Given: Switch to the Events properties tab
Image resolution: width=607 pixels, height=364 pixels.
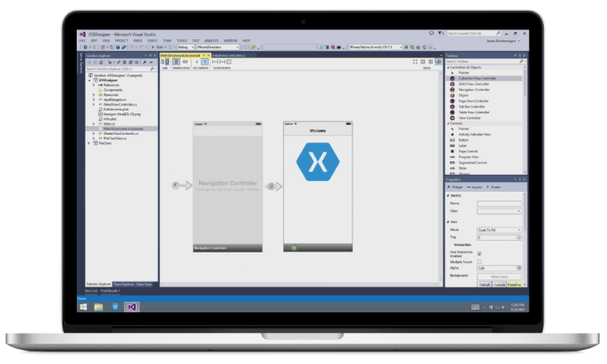Looking at the screenshot, I should [x=494, y=187].
